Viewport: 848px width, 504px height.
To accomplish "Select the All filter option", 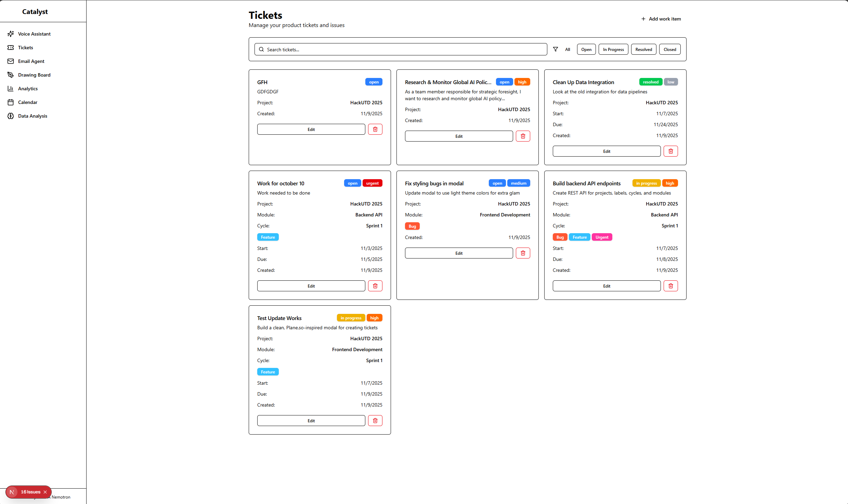I will point(567,49).
